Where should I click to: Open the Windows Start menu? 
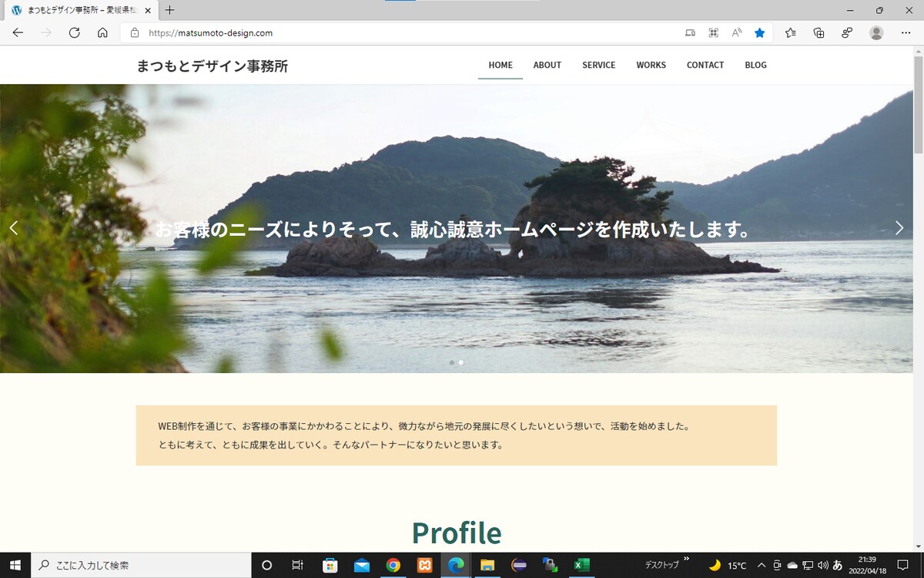15,565
